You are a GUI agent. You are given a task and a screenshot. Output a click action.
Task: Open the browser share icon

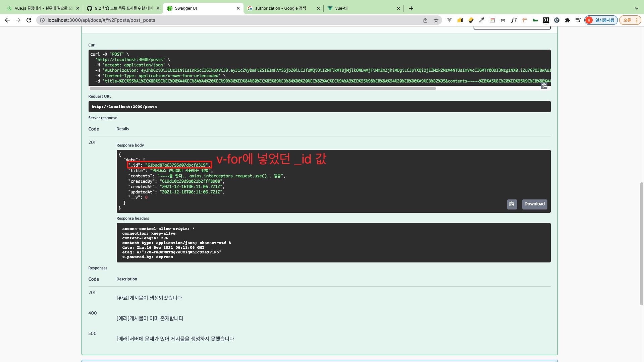[x=425, y=20]
